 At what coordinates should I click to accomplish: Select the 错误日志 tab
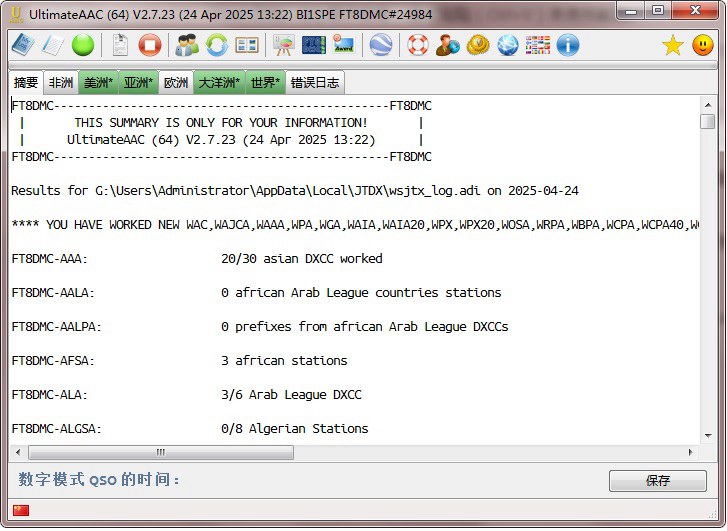pos(315,83)
